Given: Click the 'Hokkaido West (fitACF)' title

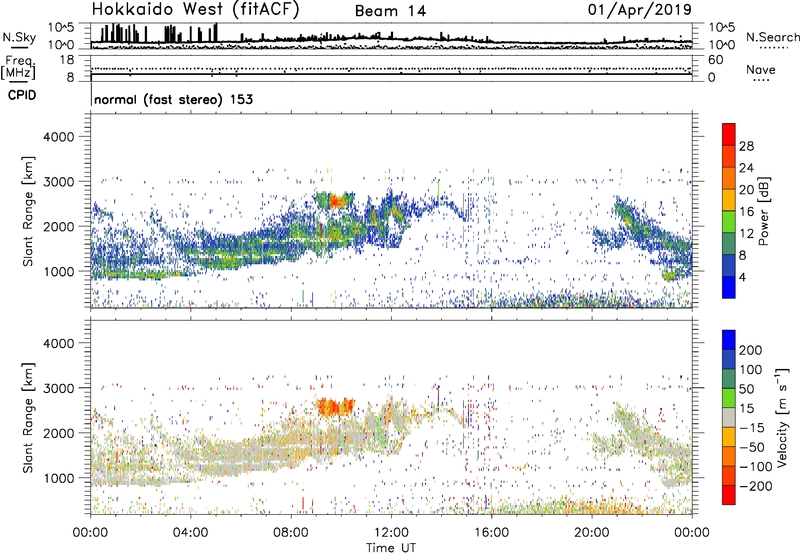Looking at the screenshot, I should click(x=195, y=9).
